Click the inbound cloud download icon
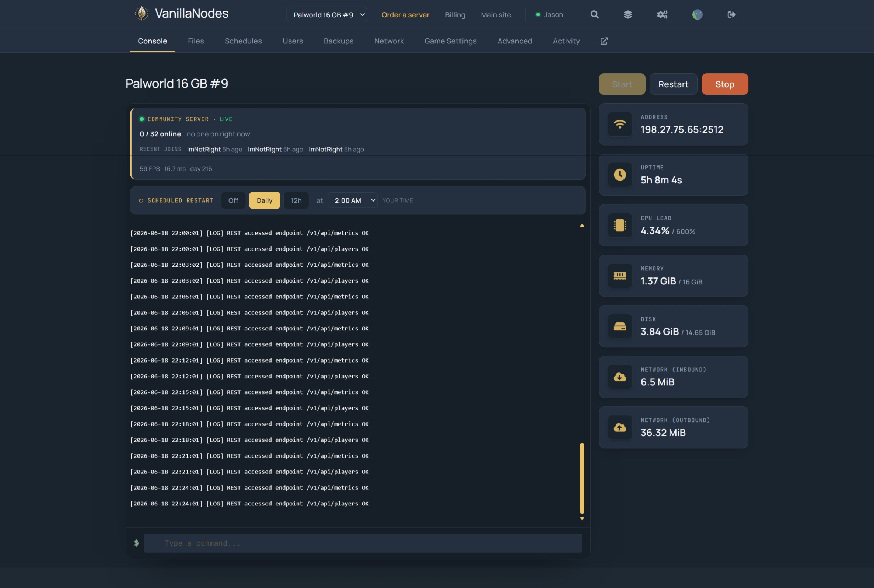 point(619,377)
